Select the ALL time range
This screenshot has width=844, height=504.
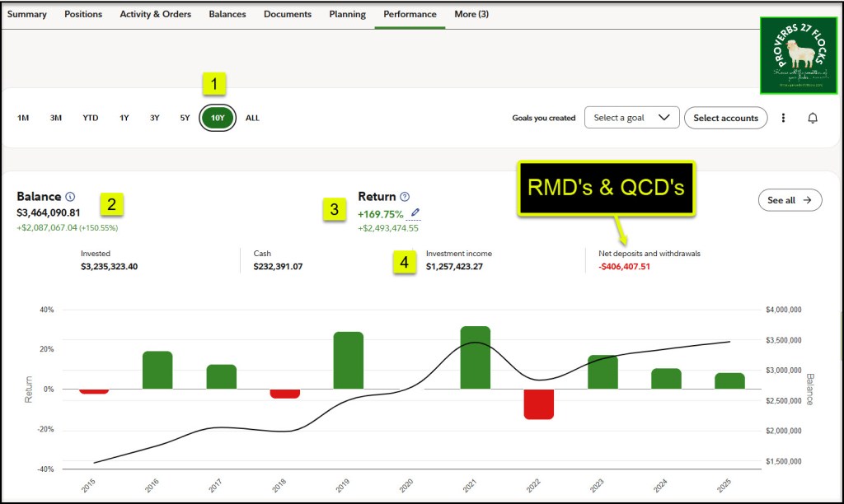252,118
